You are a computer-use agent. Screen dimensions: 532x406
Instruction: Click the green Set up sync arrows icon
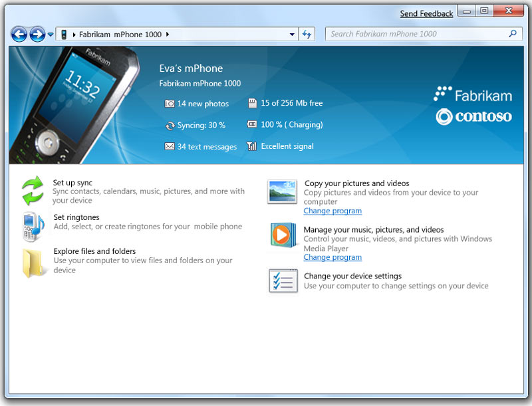pos(33,191)
